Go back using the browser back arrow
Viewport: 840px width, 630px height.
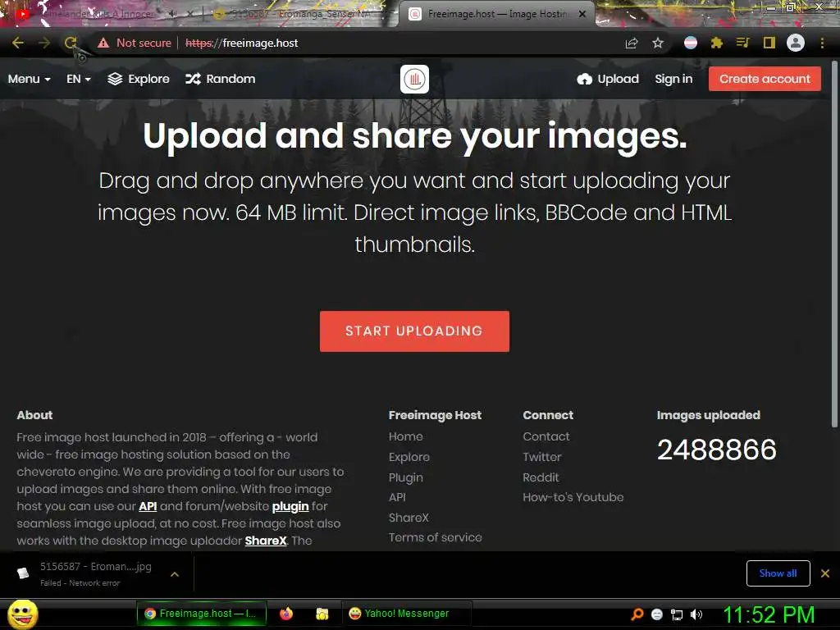click(18, 43)
